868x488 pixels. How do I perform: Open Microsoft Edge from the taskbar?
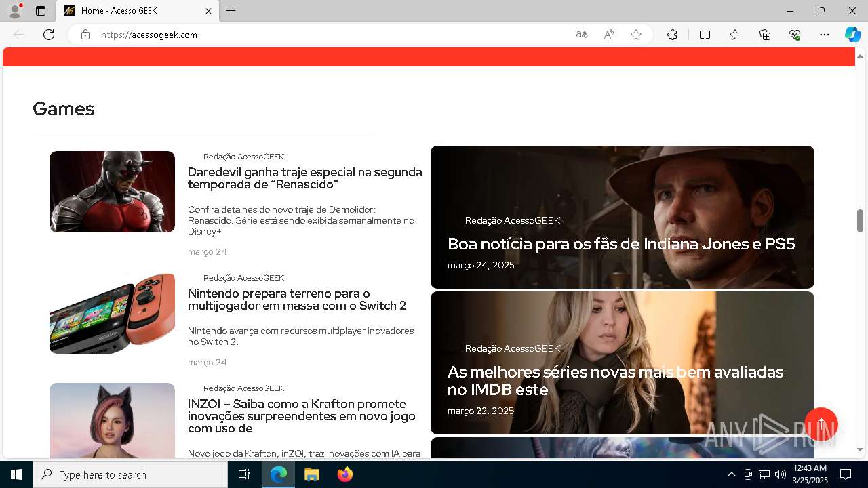tap(279, 474)
